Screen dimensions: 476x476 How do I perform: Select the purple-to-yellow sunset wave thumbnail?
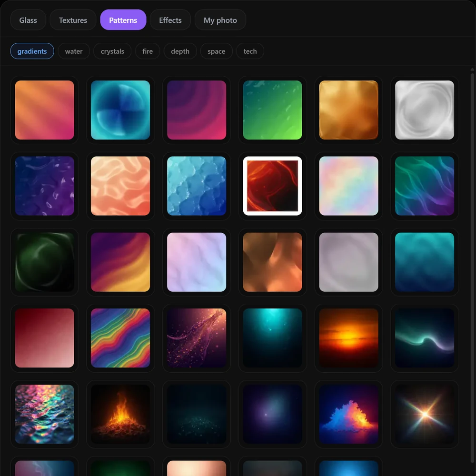tap(120, 262)
